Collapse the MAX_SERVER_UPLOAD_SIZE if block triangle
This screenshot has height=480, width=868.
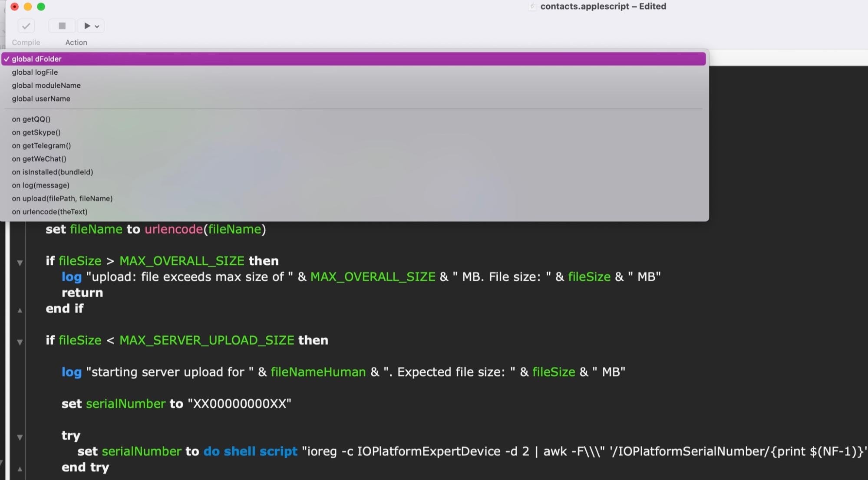point(20,342)
